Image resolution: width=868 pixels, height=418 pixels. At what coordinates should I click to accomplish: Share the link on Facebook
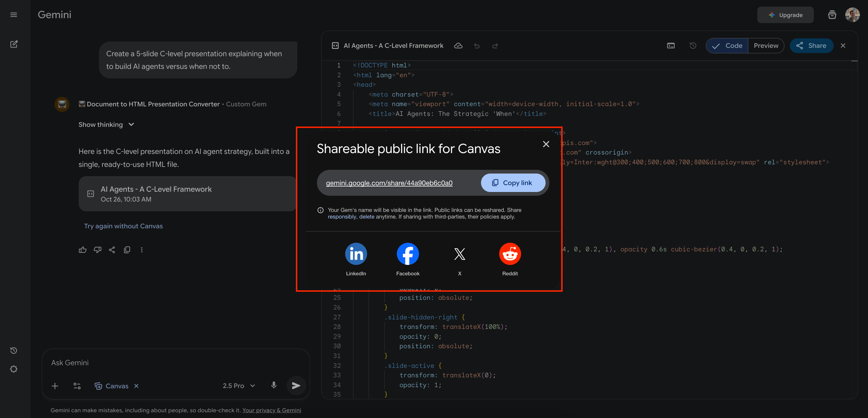pyautogui.click(x=408, y=254)
